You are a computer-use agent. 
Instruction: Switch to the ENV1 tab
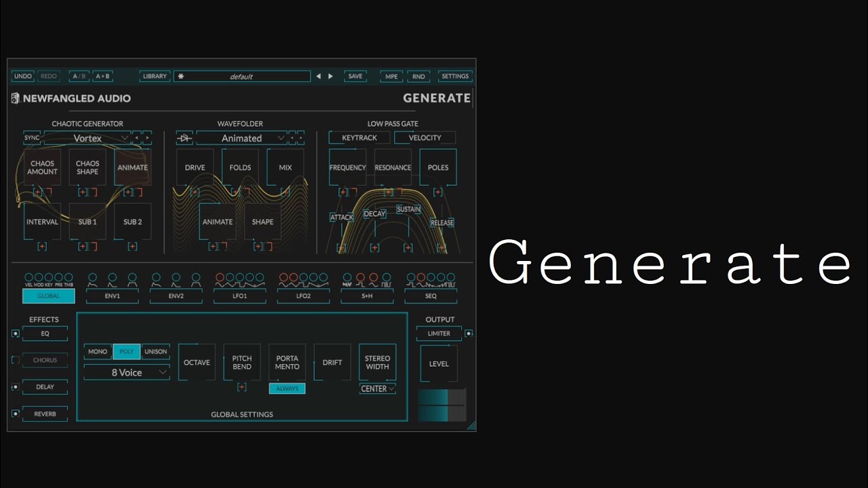112,296
